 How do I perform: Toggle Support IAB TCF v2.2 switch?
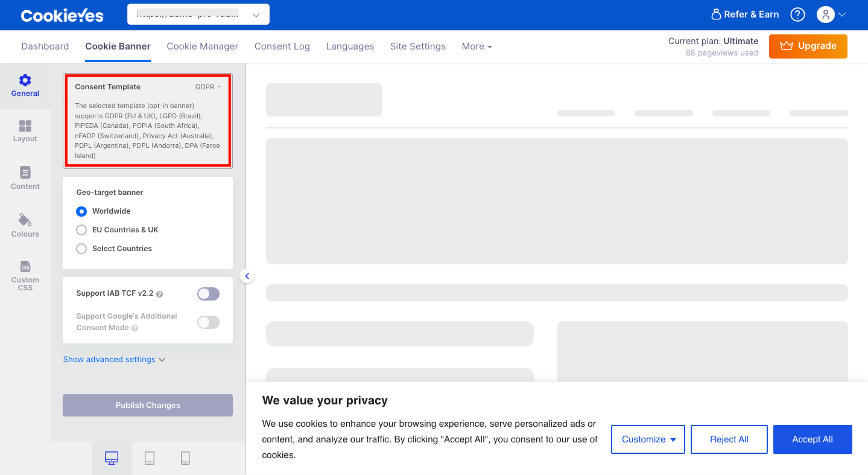point(208,294)
